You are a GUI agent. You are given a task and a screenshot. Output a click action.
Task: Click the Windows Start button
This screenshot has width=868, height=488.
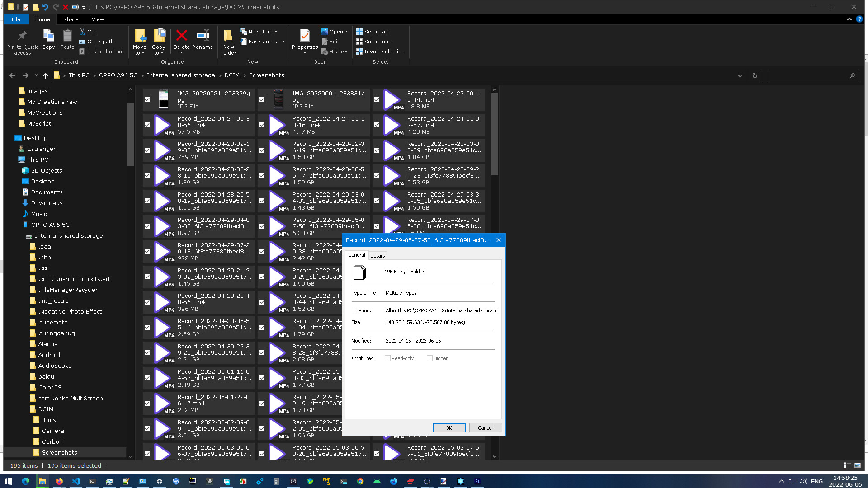tap(8, 481)
